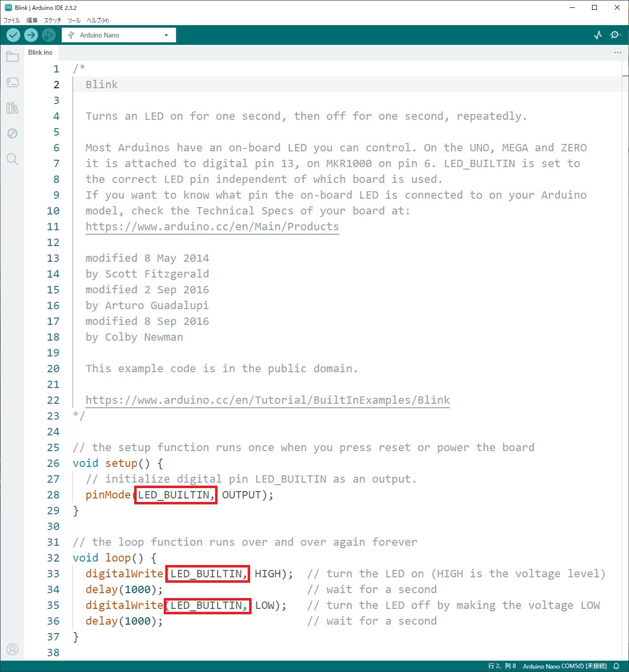Start debugging with the toolbar debug button
629x672 pixels.
click(x=48, y=35)
